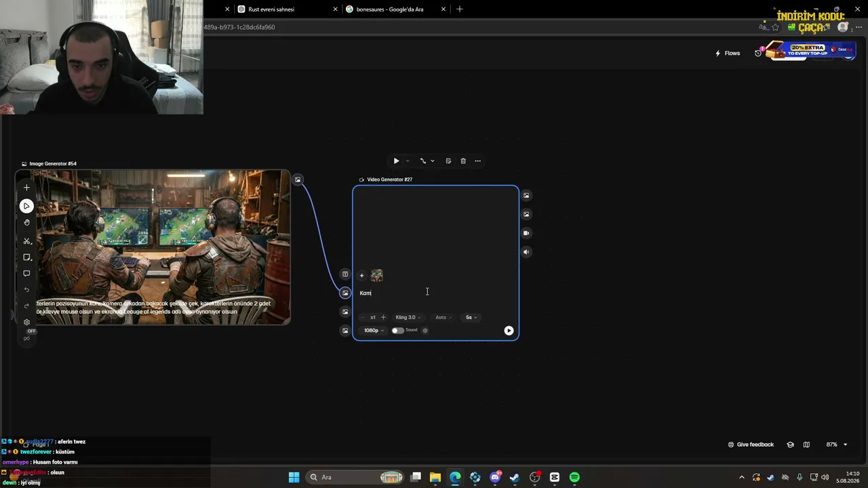Click the round generate play button

click(509, 331)
